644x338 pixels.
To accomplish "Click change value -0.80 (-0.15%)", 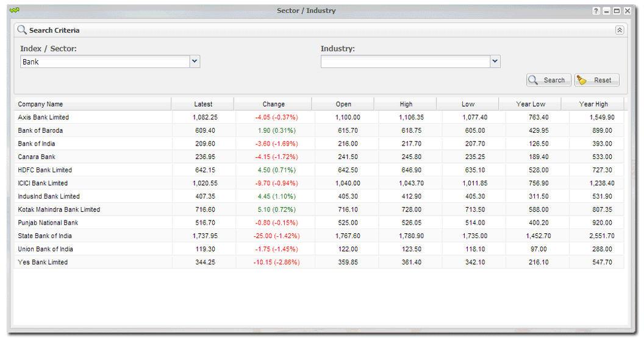I will pos(276,222).
